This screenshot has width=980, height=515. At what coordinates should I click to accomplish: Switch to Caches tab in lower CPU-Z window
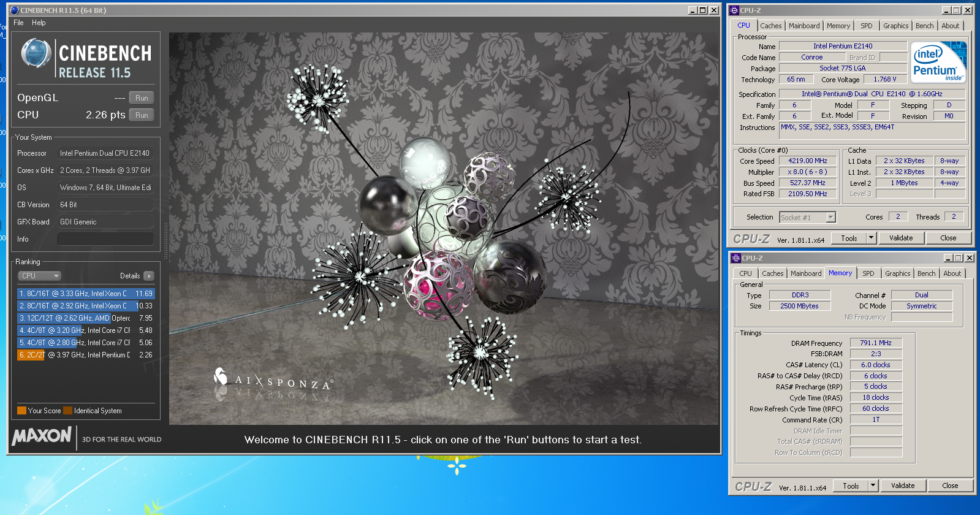pos(772,273)
